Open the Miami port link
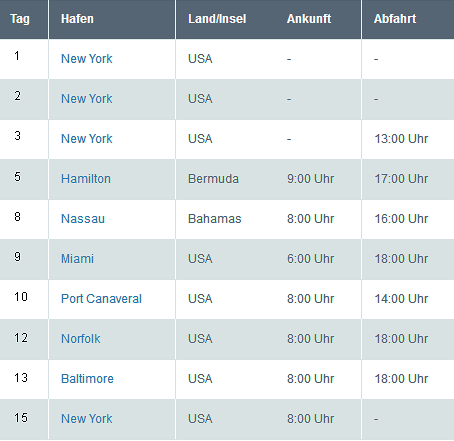The width and height of the screenshot is (454, 441). (77, 259)
